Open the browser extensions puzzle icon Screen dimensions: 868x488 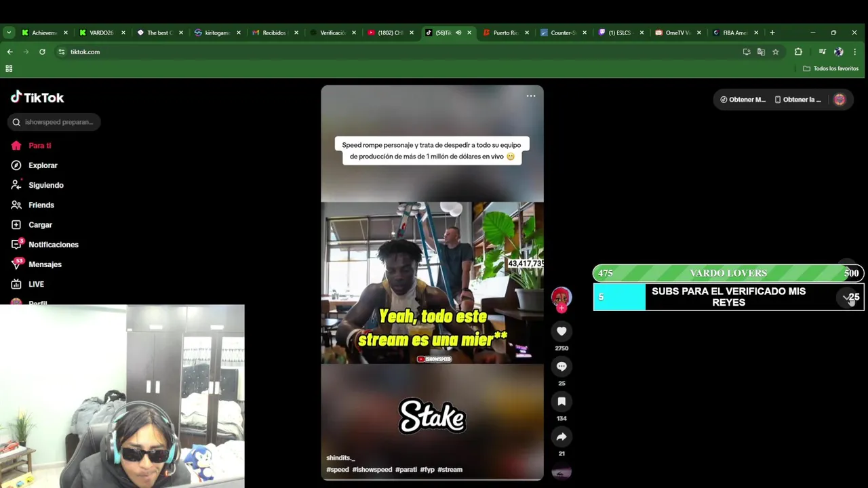[x=798, y=52]
